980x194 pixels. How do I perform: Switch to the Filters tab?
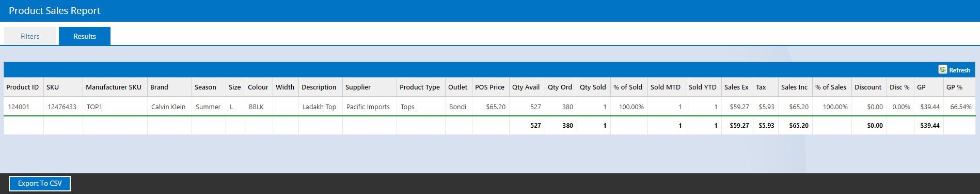tap(30, 36)
